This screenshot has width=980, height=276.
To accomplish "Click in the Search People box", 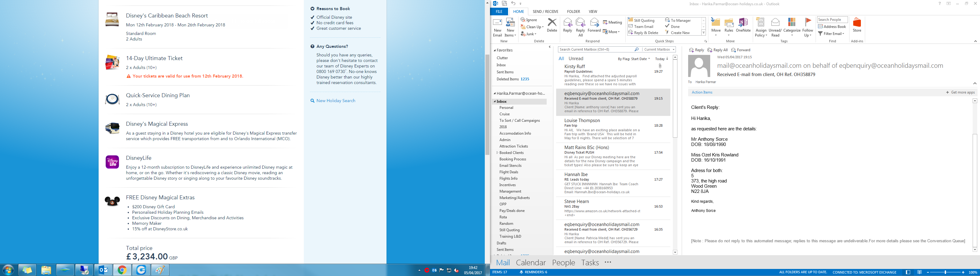I will [832, 20].
